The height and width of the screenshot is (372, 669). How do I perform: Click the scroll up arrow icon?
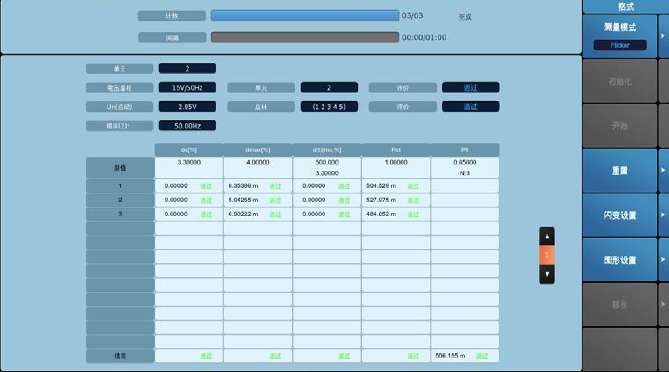(547, 236)
